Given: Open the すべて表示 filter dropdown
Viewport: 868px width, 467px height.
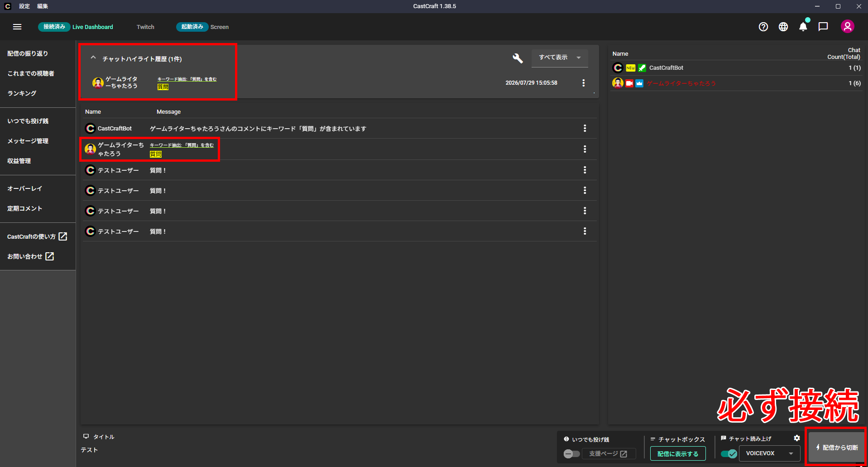Looking at the screenshot, I should tap(560, 58).
